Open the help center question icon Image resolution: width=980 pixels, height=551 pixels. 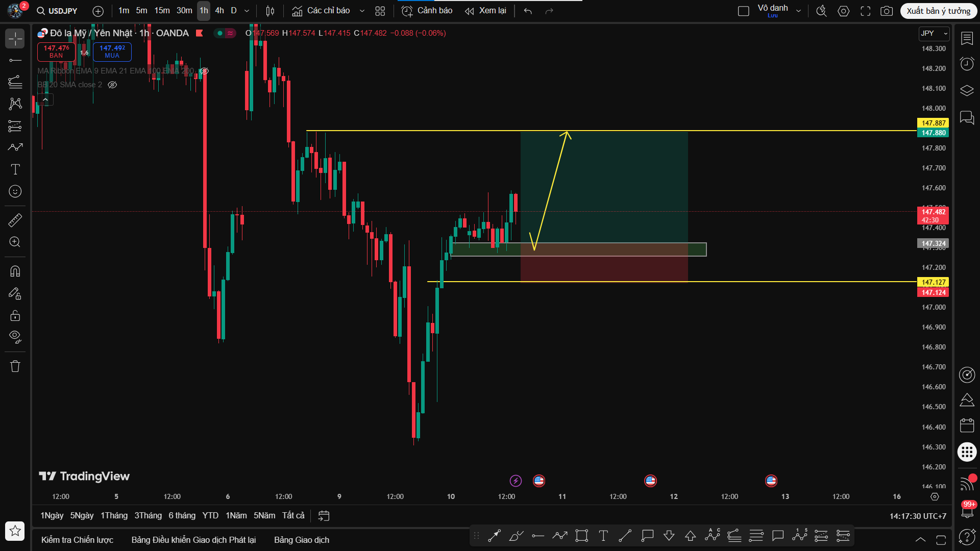967,537
